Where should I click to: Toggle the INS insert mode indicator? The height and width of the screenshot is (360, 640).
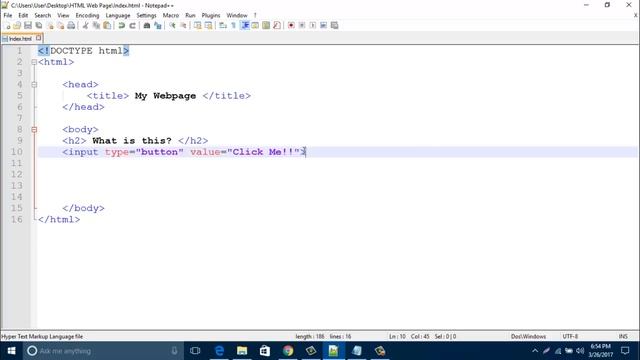[623, 336]
